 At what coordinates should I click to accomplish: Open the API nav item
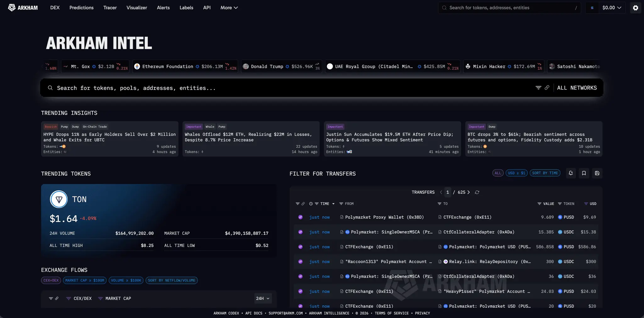[x=207, y=8]
